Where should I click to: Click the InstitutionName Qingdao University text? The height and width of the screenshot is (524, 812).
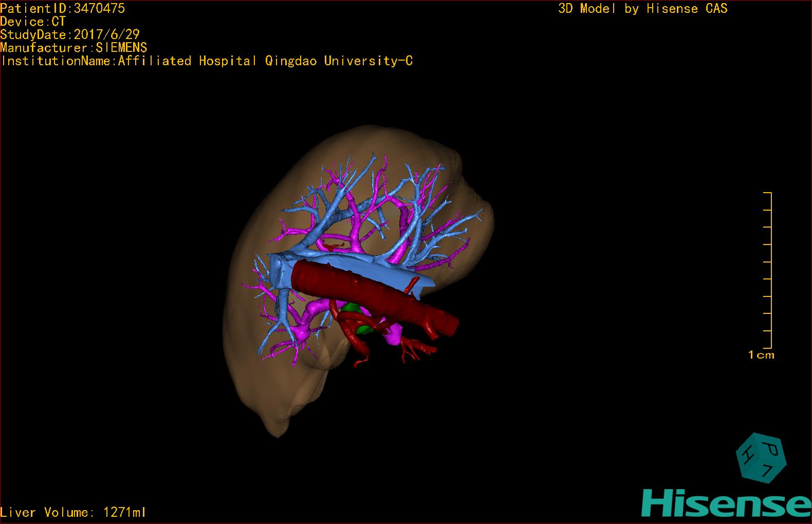(x=207, y=61)
